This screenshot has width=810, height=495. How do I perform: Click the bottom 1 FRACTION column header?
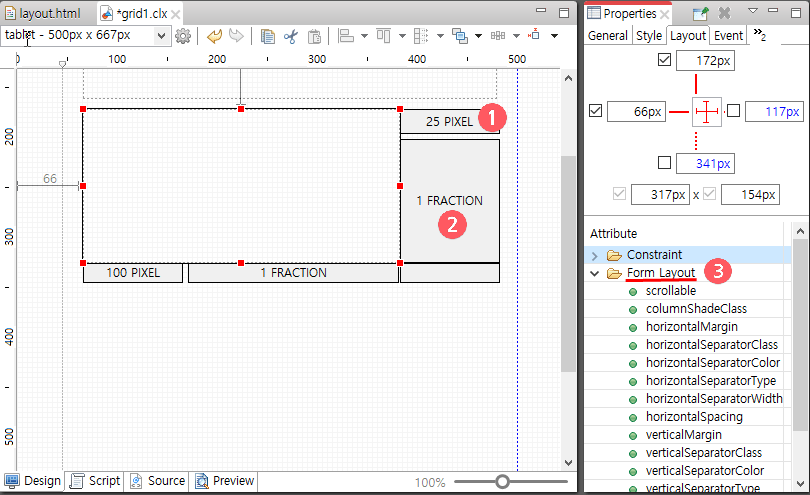293,273
